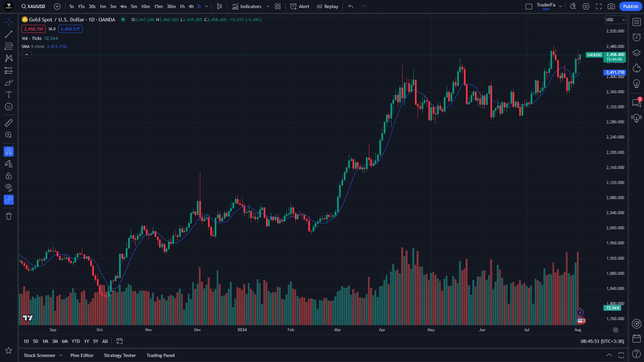Image resolution: width=644 pixels, height=362 pixels.
Task: Expand the indicator templates dropdown arrow
Action: point(268,6)
